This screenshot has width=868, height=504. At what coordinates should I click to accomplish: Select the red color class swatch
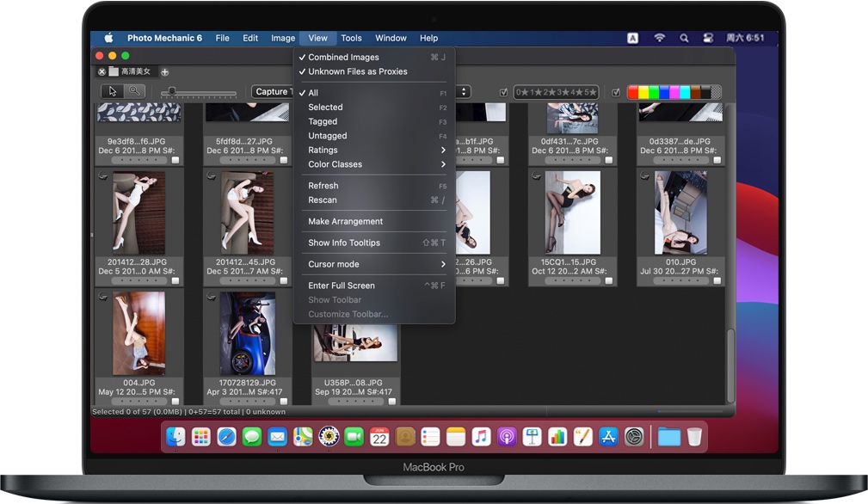pos(633,92)
